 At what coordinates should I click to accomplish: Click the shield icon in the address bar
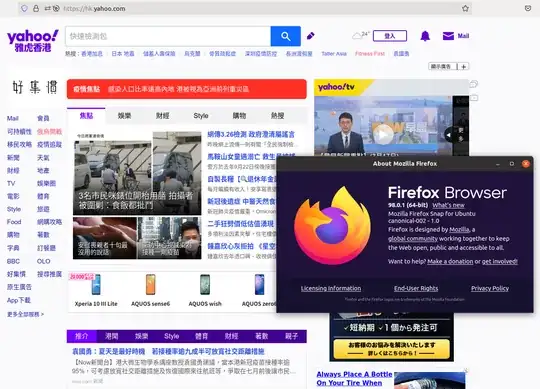coord(24,9)
